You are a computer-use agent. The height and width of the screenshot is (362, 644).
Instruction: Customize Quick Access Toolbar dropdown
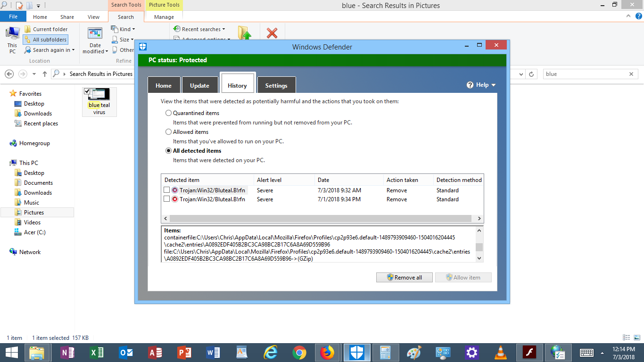[39, 6]
